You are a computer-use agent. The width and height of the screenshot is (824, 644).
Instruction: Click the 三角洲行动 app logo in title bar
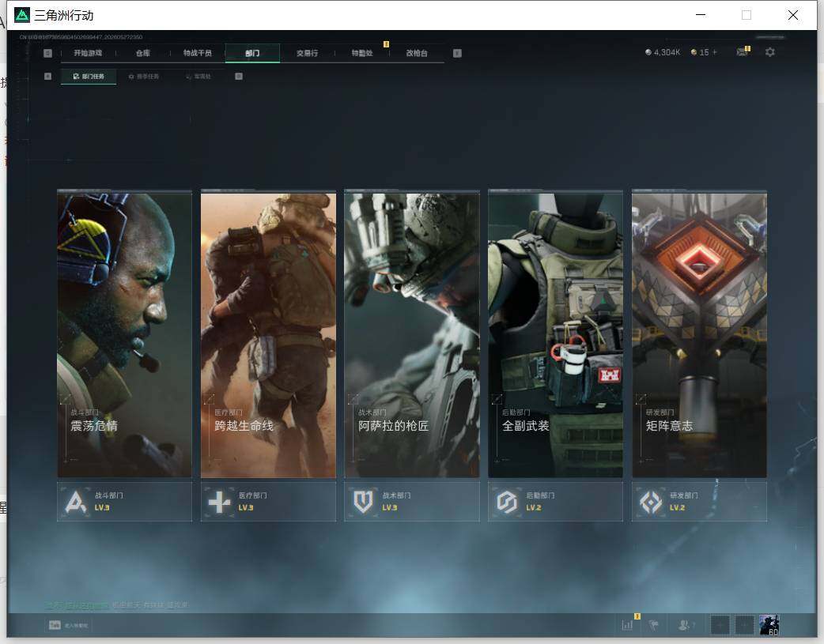[x=22, y=15]
